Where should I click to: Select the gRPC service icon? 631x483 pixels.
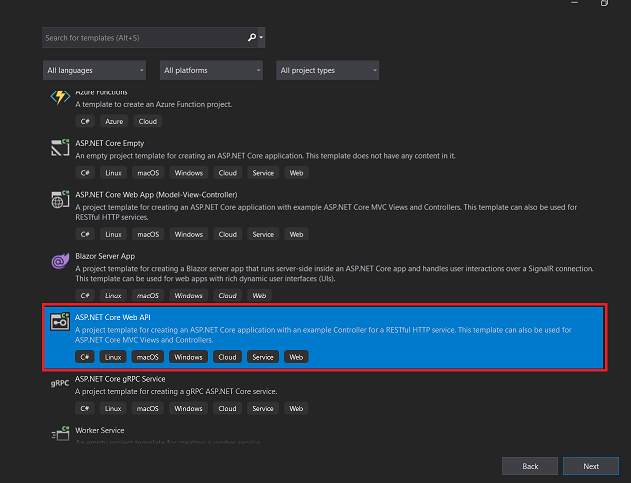point(60,383)
